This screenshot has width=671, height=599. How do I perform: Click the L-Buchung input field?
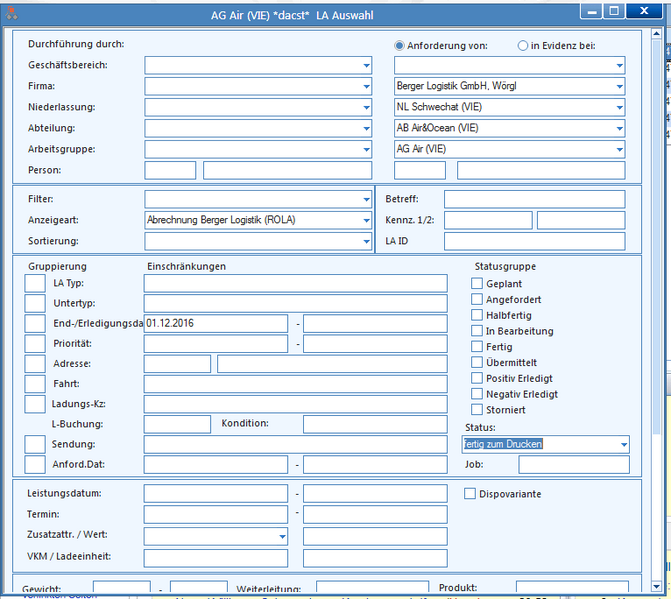177,424
